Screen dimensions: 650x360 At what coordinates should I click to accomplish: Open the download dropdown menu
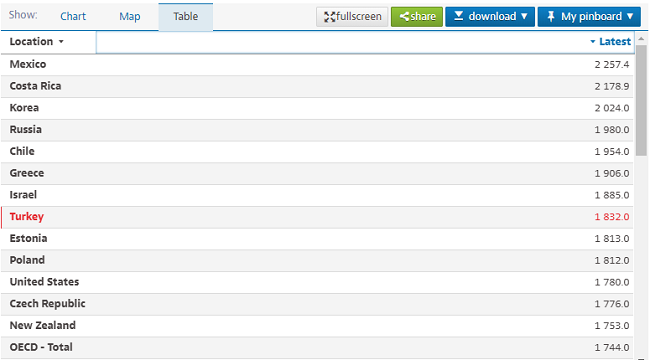click(490, 17)
